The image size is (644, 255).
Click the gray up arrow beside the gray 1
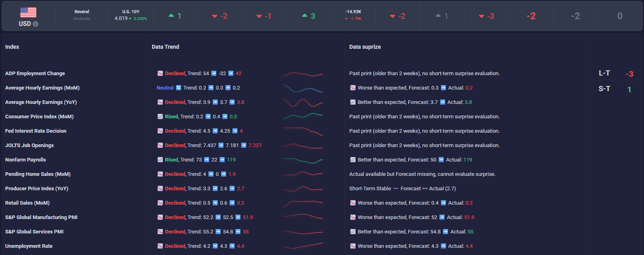pos(438,16)
